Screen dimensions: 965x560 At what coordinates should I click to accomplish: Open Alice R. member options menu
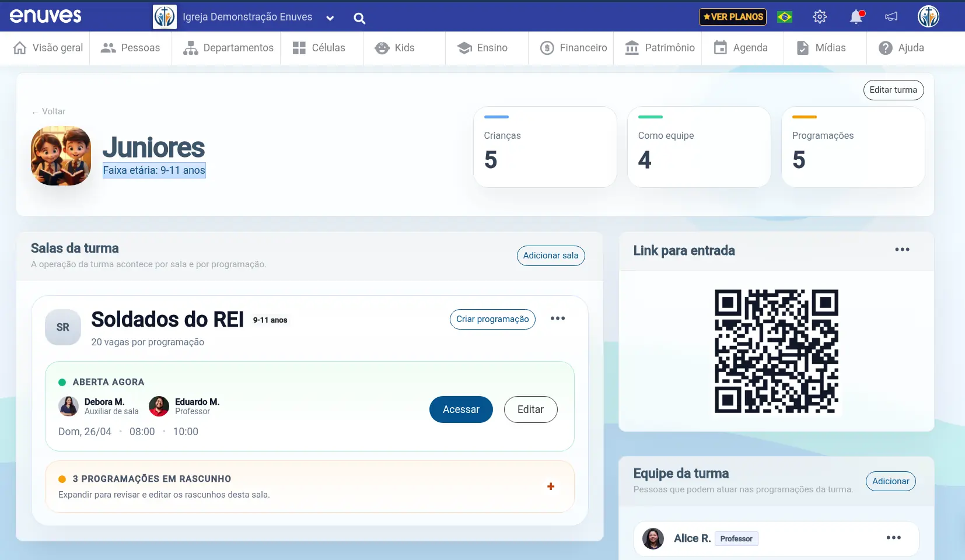pos(893,538)
